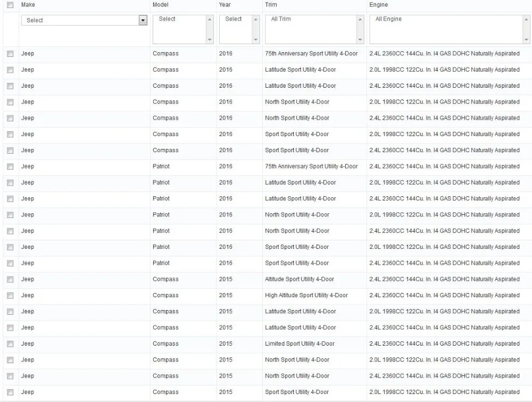Viewport: 532px width, 402px height.
Task: Click the Make dropdown arrow button
Action: 143,20
